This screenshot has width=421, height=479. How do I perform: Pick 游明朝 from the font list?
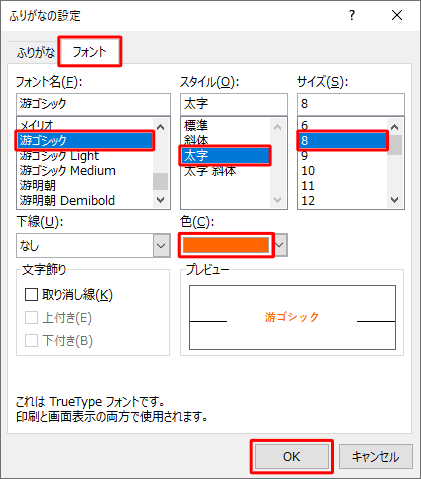click(x=85, y=186)
